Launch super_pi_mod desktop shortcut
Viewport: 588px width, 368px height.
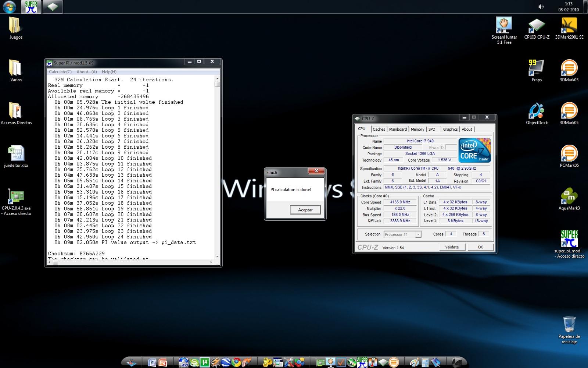coord(569,244)
